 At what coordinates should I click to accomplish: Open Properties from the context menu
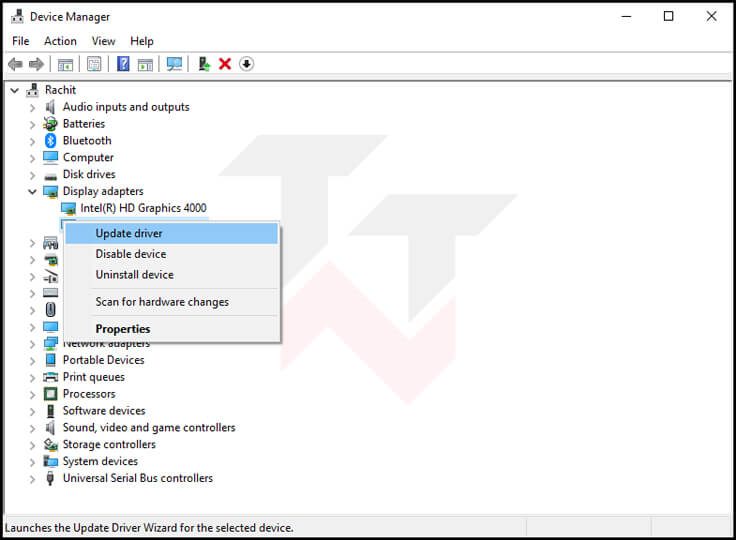point(172,329)
